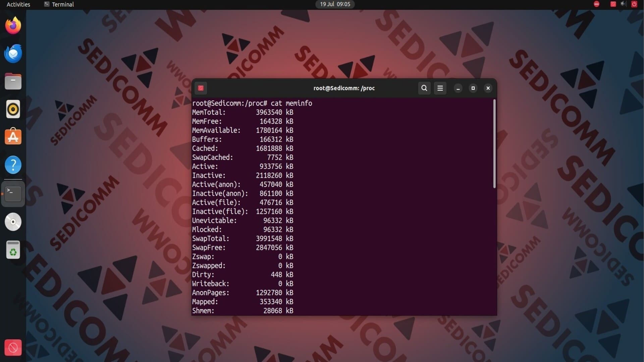Screen dimensions: 644x362
Task: Open the terminal hamburger menu
Action: pyautogui.click(x=440, y=88)
